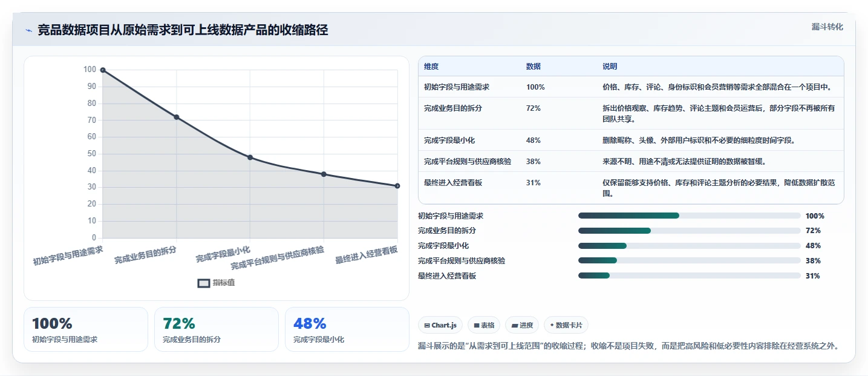Click table cell 完成业务目的拆分

click(453, 108)
